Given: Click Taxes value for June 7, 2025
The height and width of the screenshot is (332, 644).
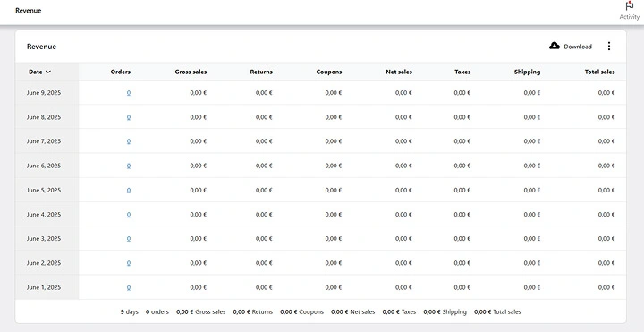Looking at the screenshot, I should tap(462, 141).
